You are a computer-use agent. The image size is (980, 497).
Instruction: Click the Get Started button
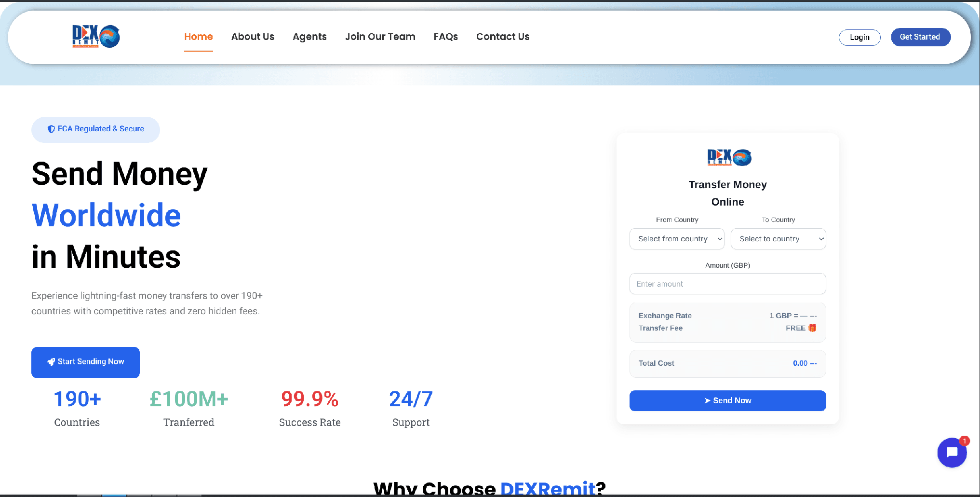[x=920, y=37]
